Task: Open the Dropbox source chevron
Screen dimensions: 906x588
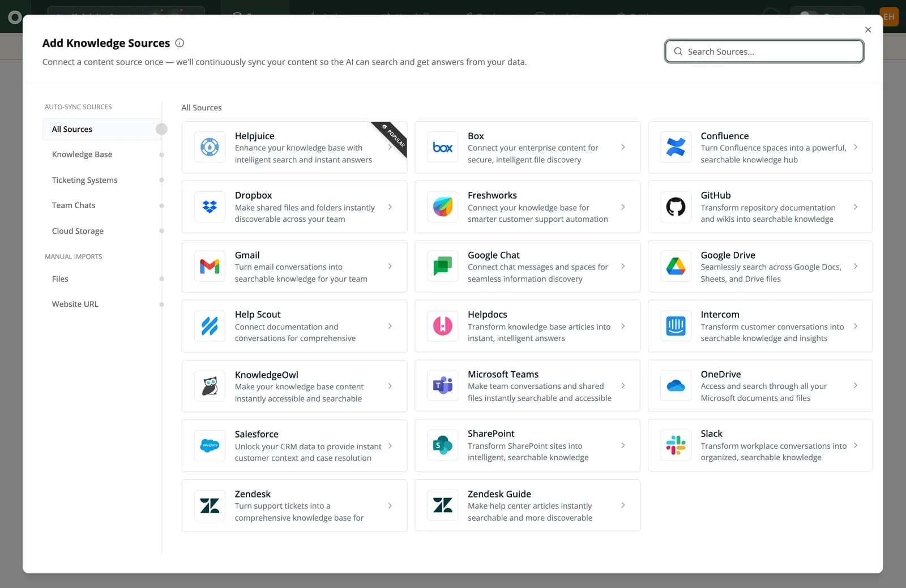Action: point(390,207)
